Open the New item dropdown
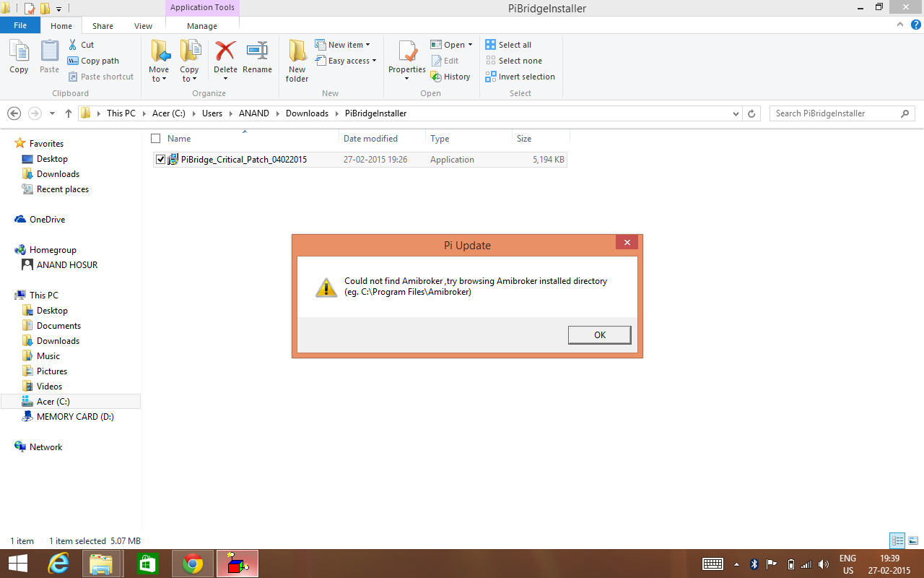Screen dimensions: 924x578 click(x=343, y=45)
